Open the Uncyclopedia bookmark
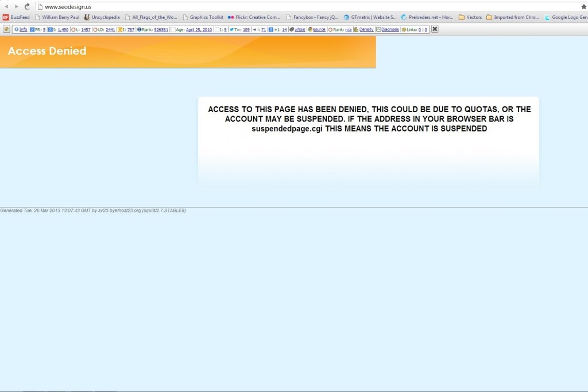This screenshot has width=588, height=392. pyautogui.click(x=102, y=17)
